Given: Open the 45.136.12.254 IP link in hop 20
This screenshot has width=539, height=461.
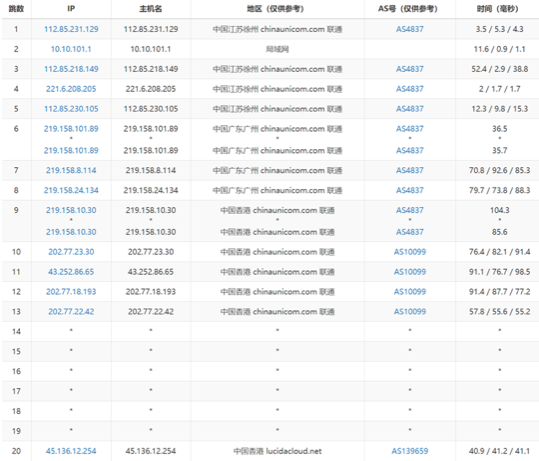Looking at the screenshot, I should click(71, 451).
